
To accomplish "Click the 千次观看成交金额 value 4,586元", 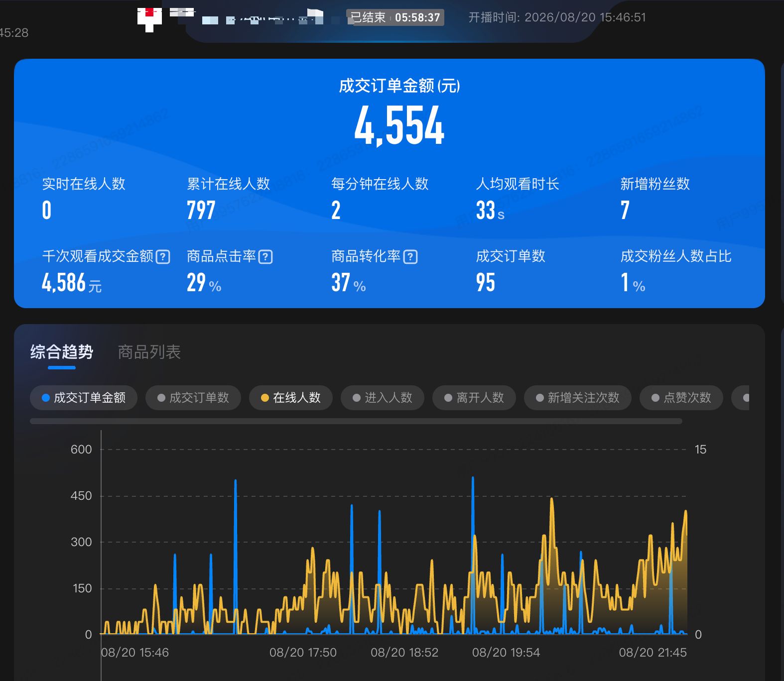I will point(72,283).
